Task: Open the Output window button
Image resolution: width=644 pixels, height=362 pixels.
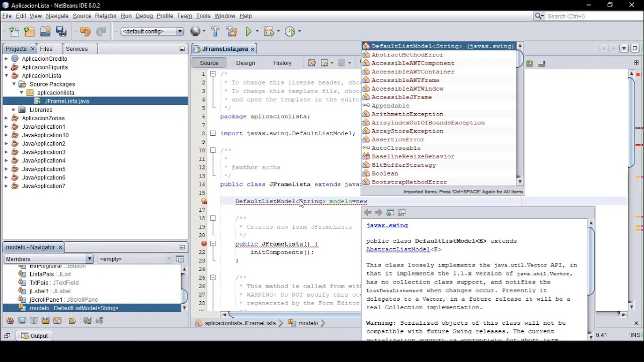Action: (x=34, y=336)
